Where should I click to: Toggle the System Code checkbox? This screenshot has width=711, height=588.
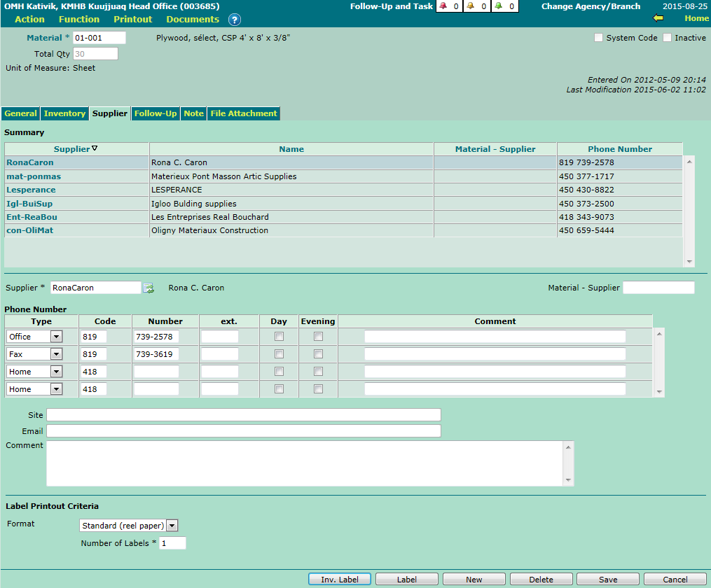point(598,38)
